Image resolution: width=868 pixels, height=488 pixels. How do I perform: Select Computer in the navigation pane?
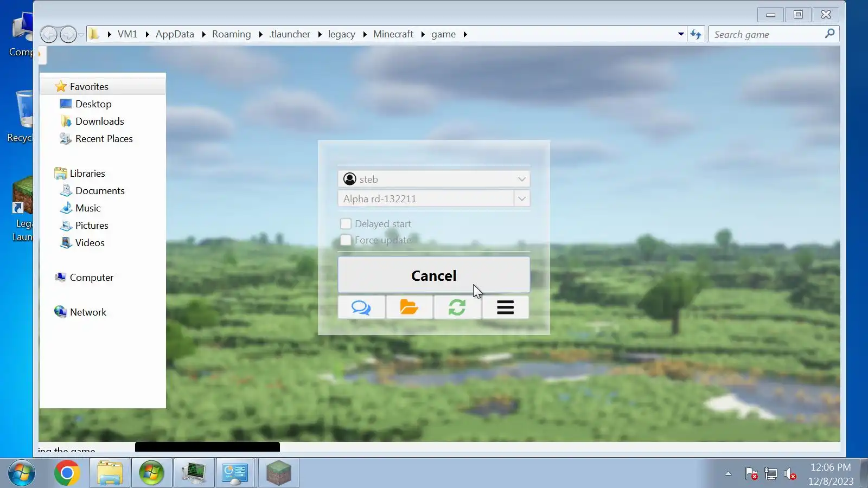pyautogui.click(x=92, y=278)
